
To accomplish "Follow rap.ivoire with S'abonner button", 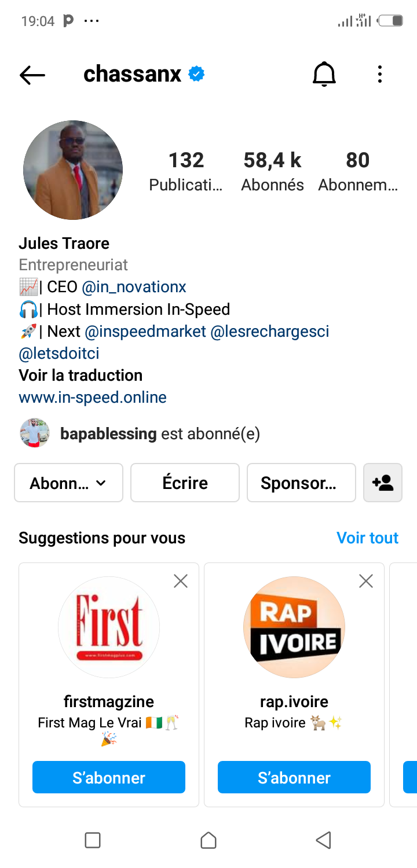I will [294, 777].
